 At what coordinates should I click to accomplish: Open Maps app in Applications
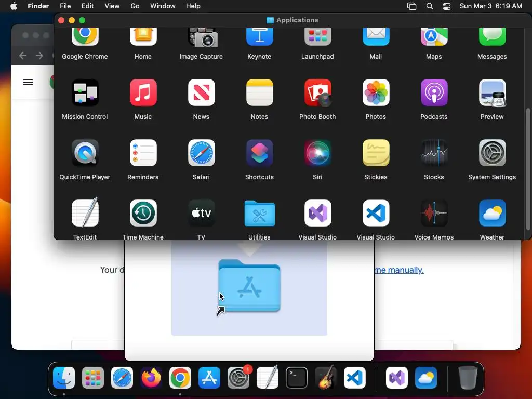coord(434,37)
